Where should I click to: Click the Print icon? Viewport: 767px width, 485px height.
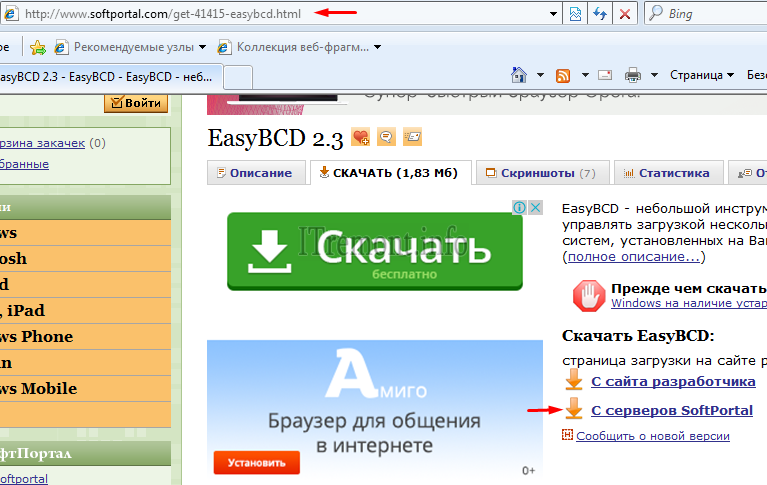pos(633,75)
